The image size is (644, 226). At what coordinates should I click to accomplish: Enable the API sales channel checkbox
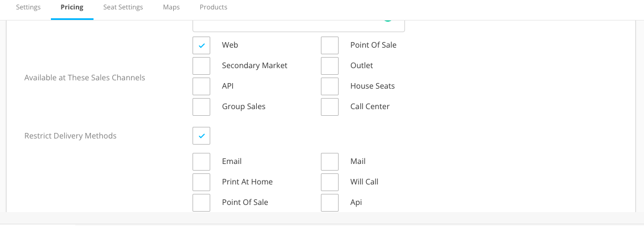click(201, 86)
